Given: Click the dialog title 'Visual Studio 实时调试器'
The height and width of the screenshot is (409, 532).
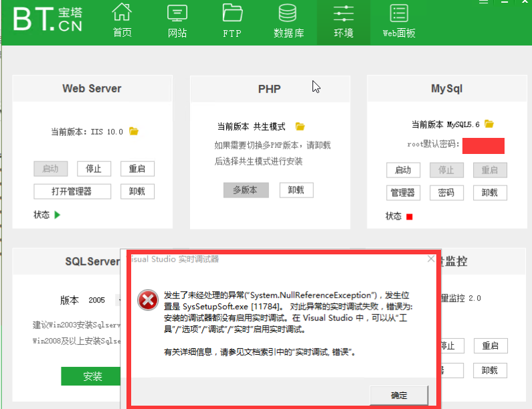Looking at the screenshot, I should point(175,259).
